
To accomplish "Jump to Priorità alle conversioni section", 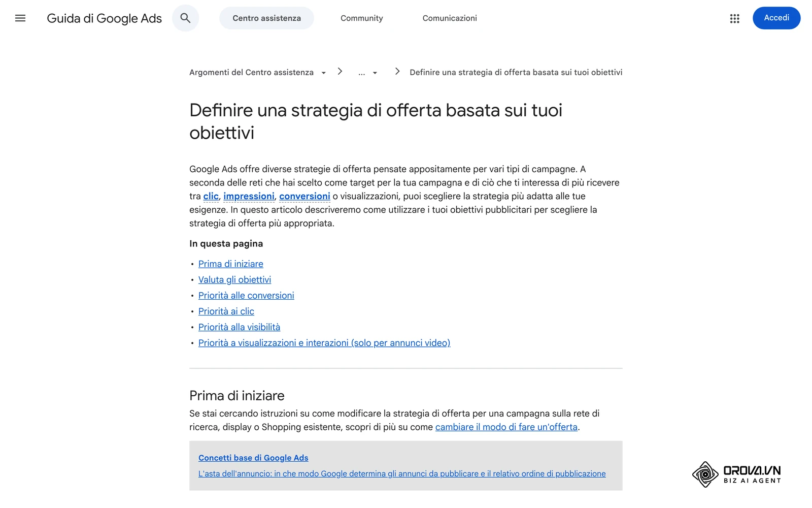I will (246, 295).
